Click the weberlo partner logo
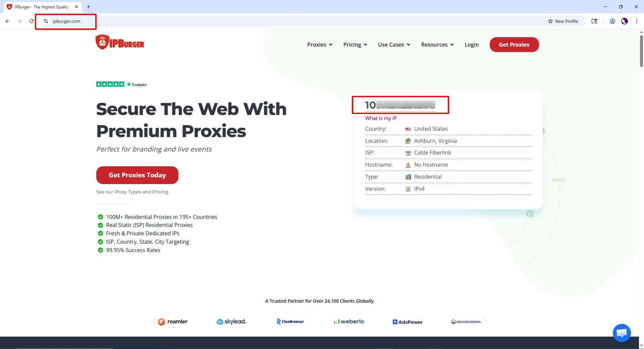Screen dimensions: 644x349 coord(349,322)
